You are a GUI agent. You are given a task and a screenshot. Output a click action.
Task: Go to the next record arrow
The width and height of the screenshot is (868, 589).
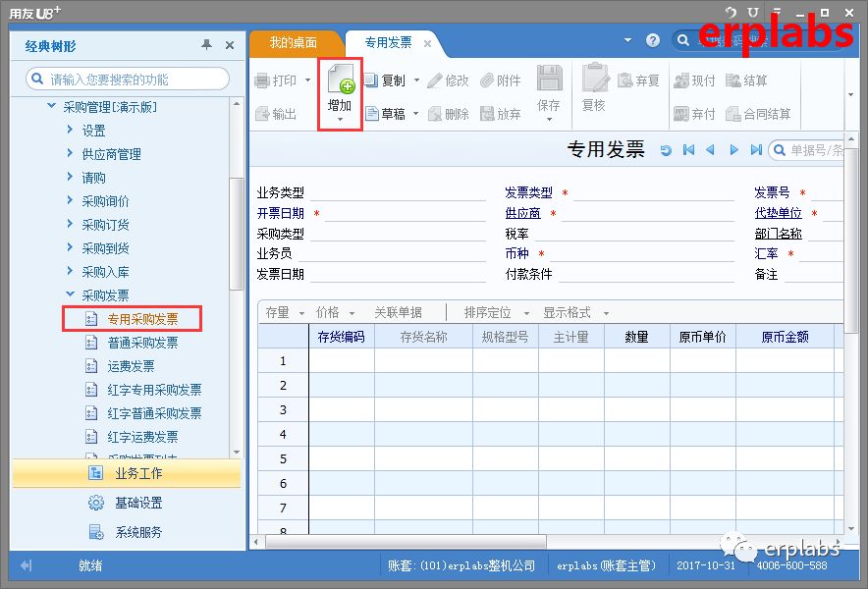tap(734, 150)
